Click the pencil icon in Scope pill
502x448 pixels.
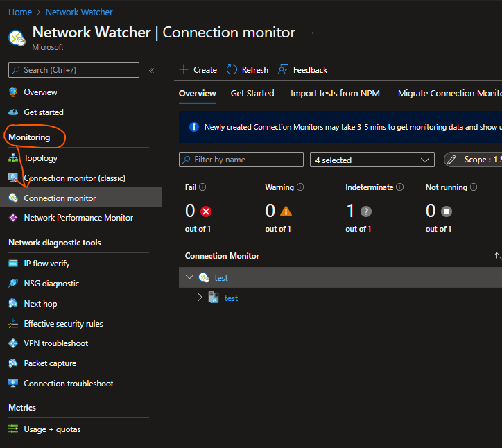452,160
